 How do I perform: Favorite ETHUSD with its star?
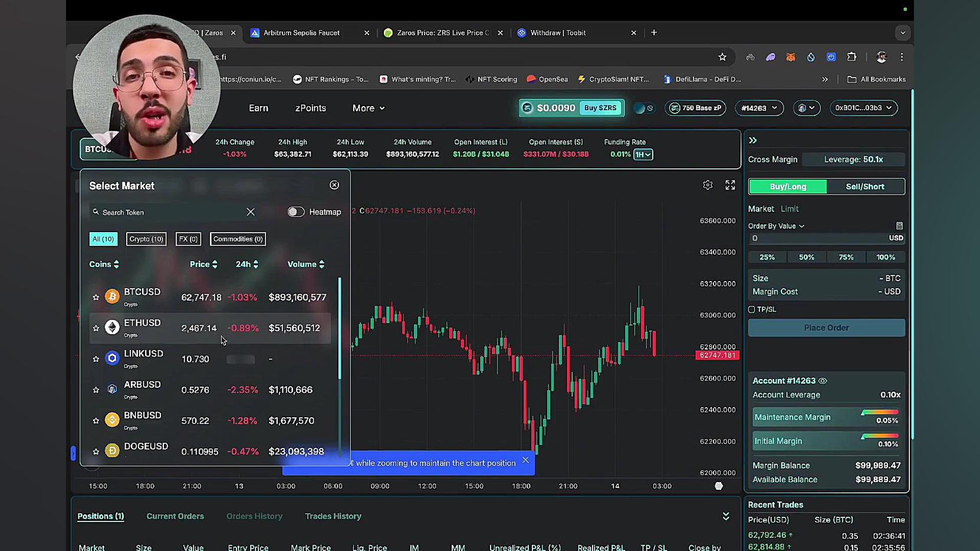pyautogui.click(x=96, y=328)
